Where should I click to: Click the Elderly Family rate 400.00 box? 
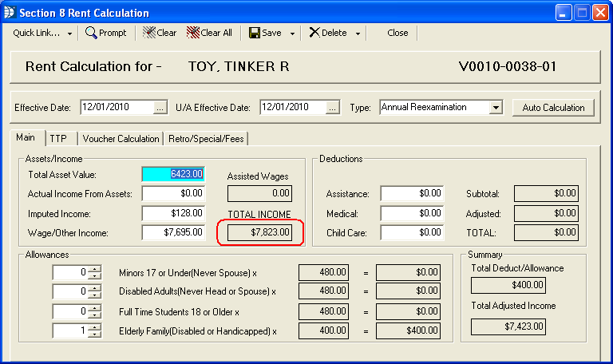click(324, 330)
